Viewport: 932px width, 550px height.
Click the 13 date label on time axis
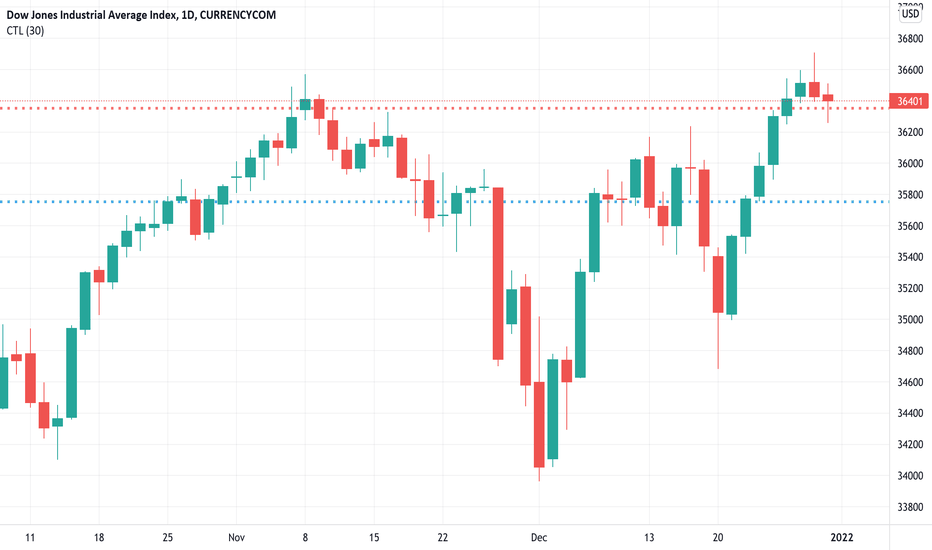pyautogui.click(x=648, y=538)
